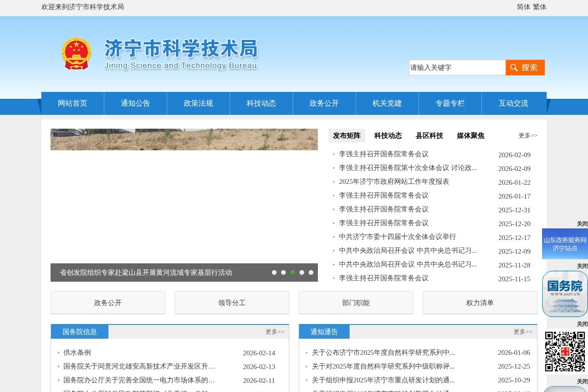Open 山东政务服务网 济宁站点 floating banner
Image resolution: width=588 pixels, height=392 pixels.
(x=565, y=244)
